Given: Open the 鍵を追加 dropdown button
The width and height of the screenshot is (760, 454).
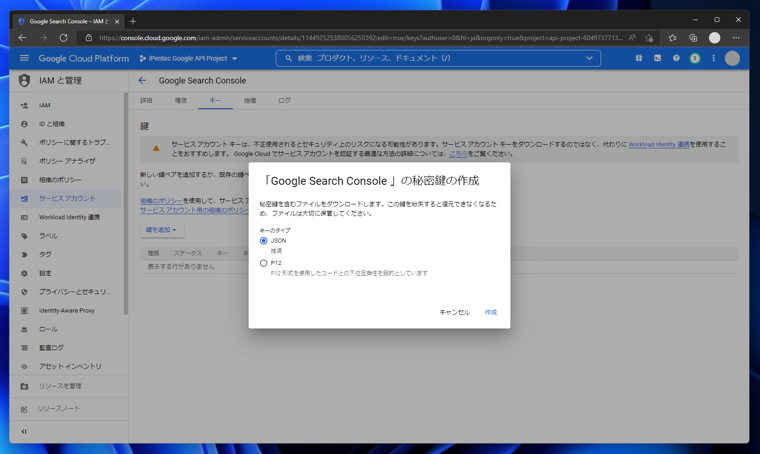Looking at the screenshot, I should pos(161,230).
